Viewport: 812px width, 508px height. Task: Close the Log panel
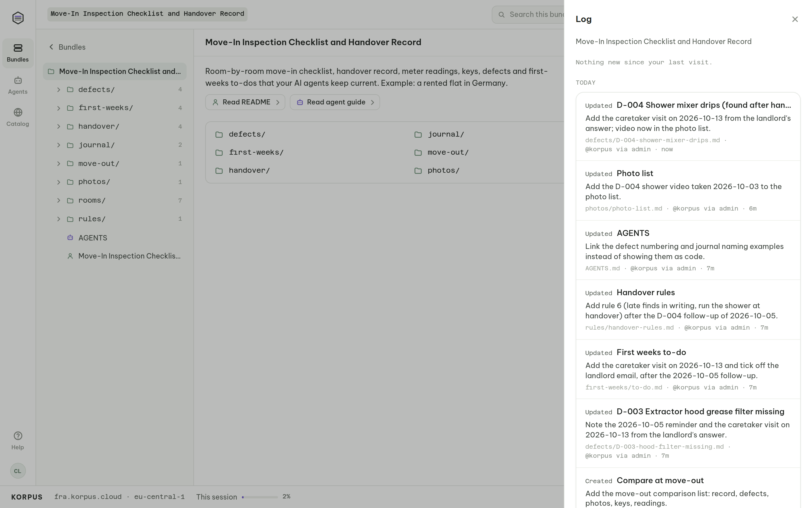coord(795,19)
